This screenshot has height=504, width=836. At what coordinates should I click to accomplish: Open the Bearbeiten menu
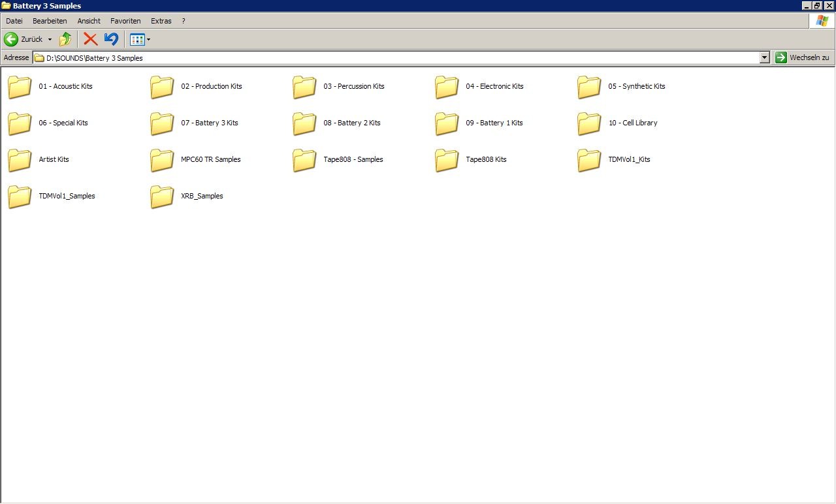coord(50,21)
